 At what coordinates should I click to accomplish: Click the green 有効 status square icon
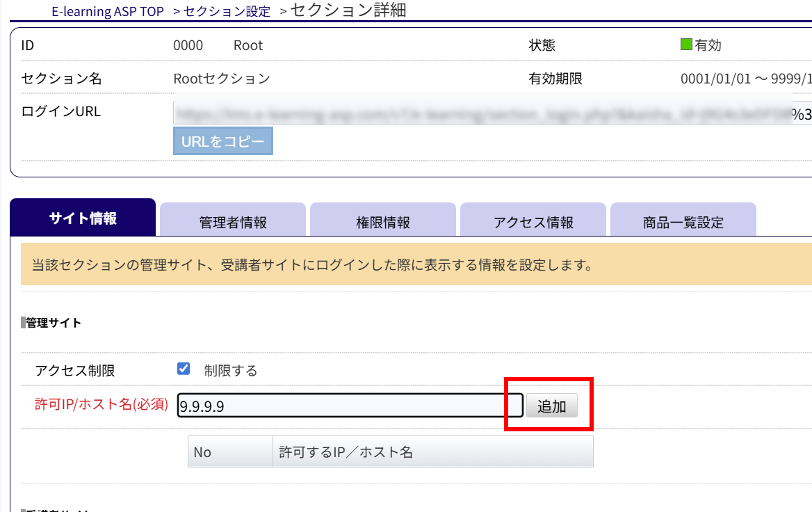point(686,45)
